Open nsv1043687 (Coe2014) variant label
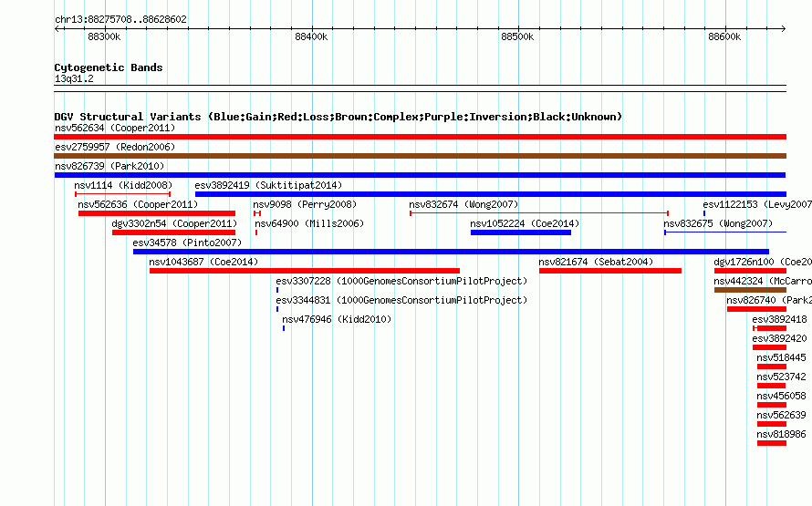The width and height of the screenshot is (812, 506). point(203,262)
